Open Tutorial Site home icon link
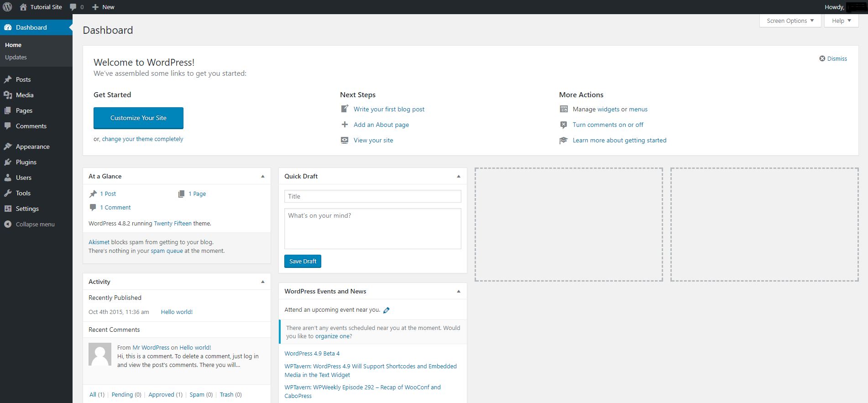Viewport: 868px width, 403px height. [23, 7]
